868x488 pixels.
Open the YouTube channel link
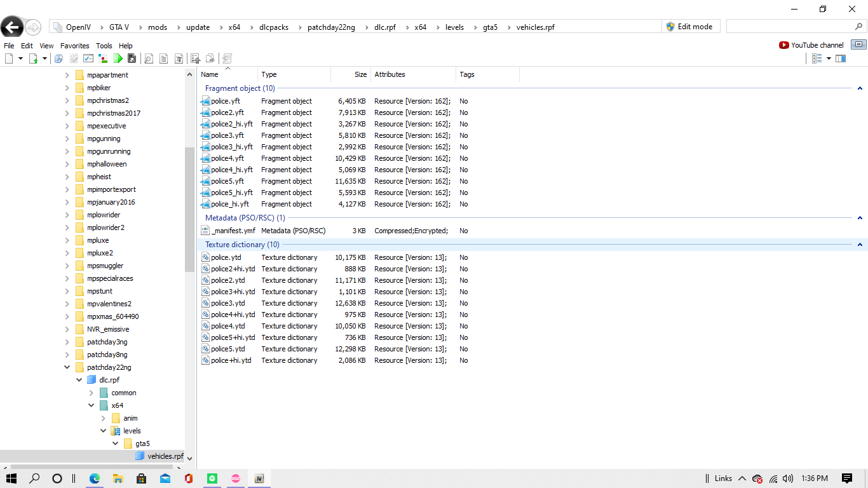[811, 45]
